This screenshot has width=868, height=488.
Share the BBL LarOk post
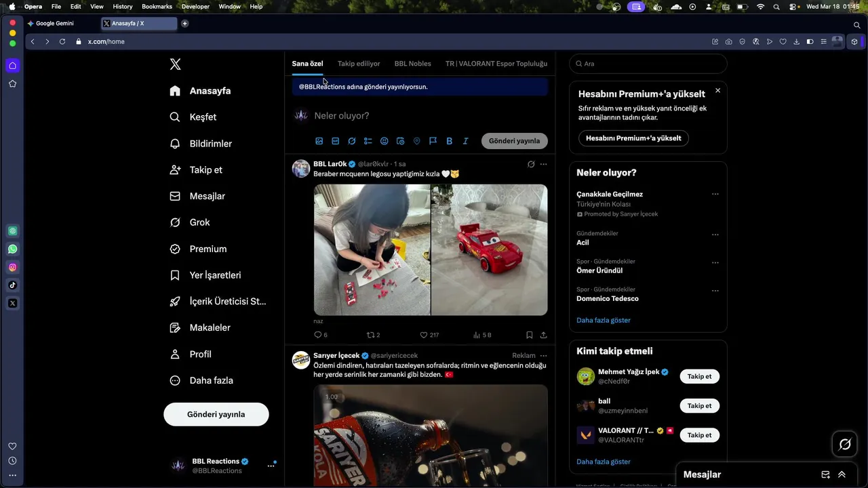pos(543,335)
